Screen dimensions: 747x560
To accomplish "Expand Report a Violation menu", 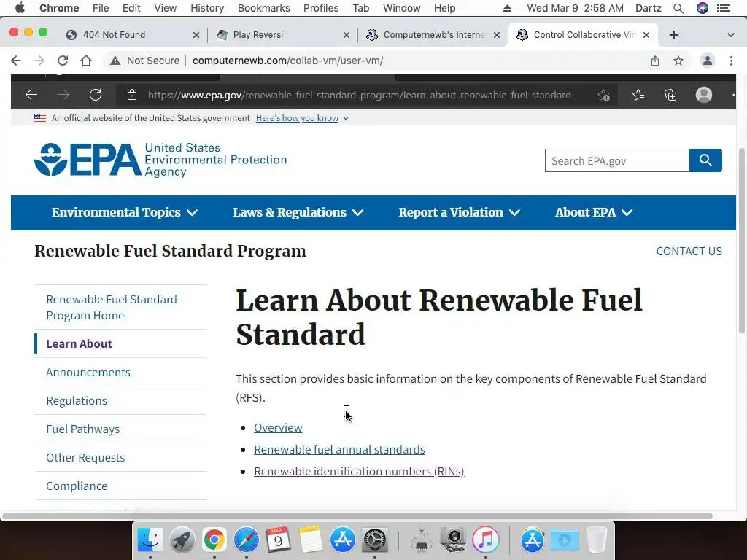I will 460,212.
